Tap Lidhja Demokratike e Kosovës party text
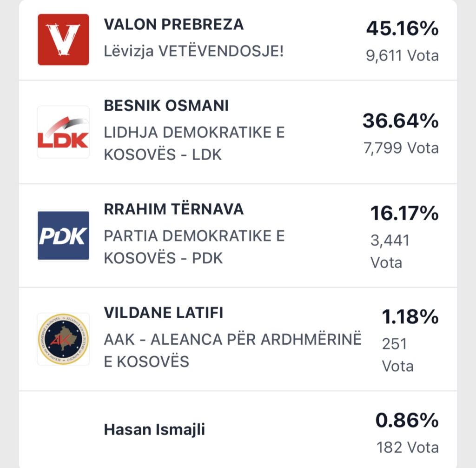The width and height of the screenshot is (476, 468). pos(194,143)
